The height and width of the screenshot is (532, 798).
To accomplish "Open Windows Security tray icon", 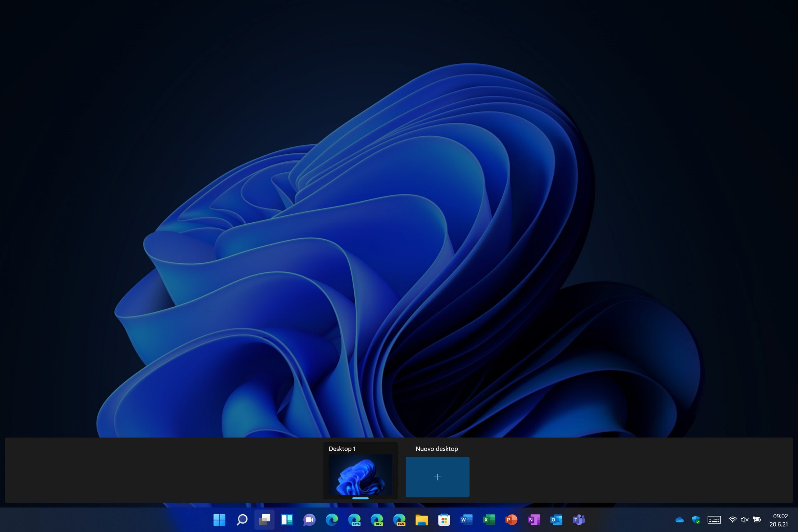I will (x=696, y=520).
